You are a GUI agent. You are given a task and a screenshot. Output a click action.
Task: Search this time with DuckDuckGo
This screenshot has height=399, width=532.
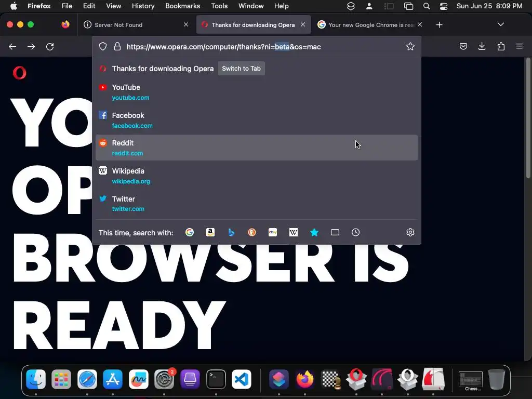[x=252, y=232]
